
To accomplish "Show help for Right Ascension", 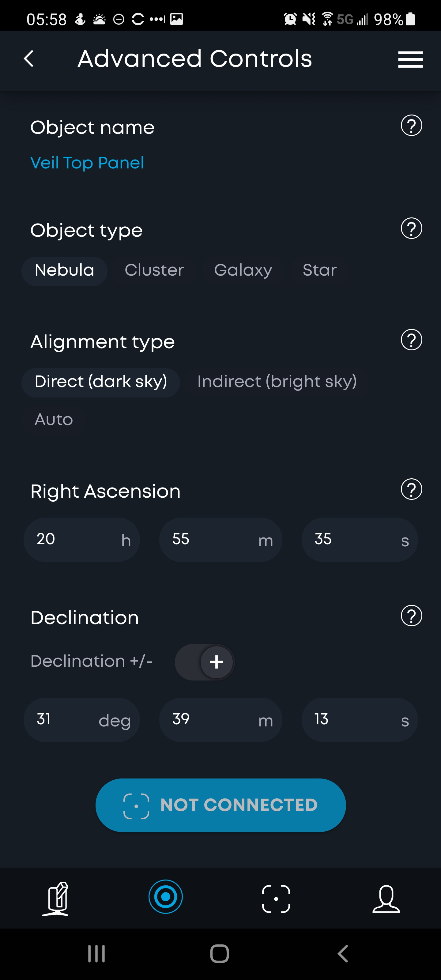I will [x=411, y=489].
